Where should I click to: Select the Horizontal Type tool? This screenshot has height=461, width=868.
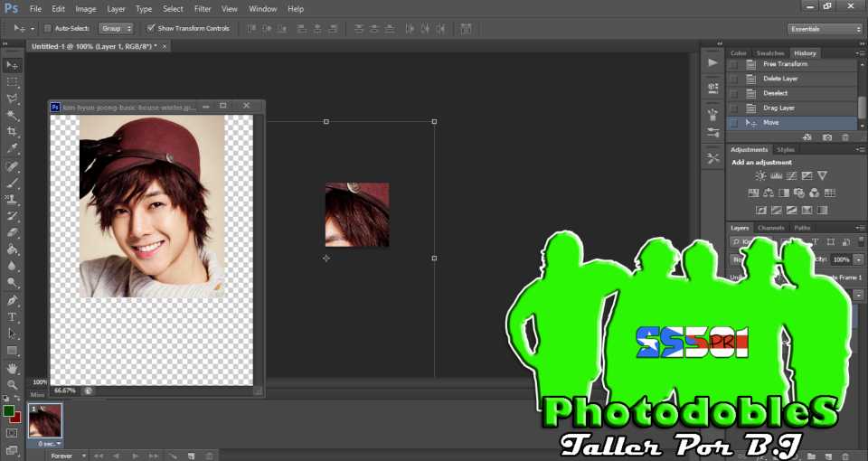(x=12, y=317)
